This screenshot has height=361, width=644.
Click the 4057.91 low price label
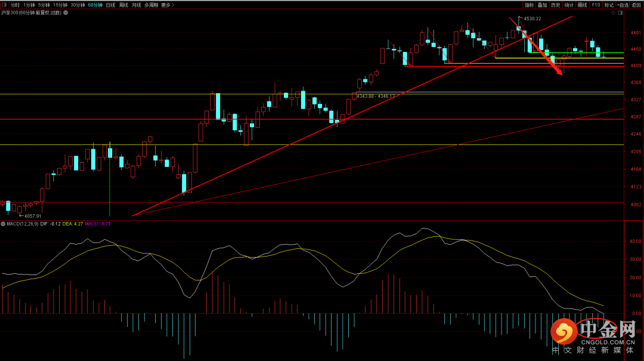pyautogui.click(x=32, y=216)
